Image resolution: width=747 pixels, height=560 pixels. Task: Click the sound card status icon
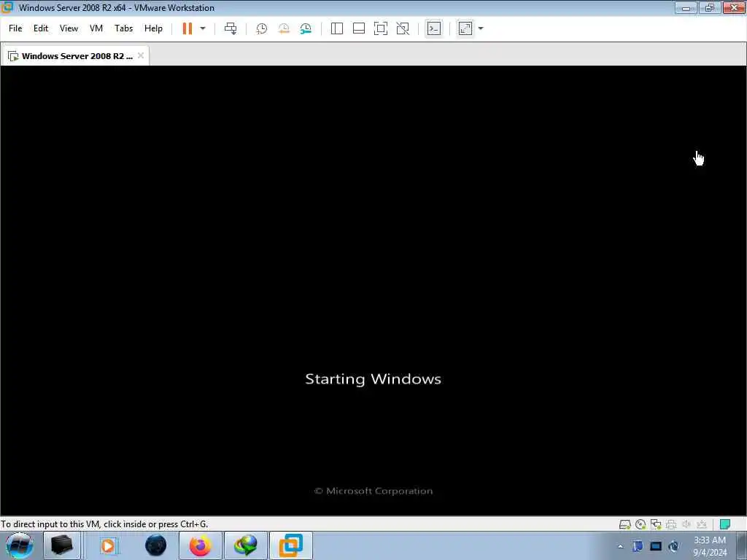[686, 524]
